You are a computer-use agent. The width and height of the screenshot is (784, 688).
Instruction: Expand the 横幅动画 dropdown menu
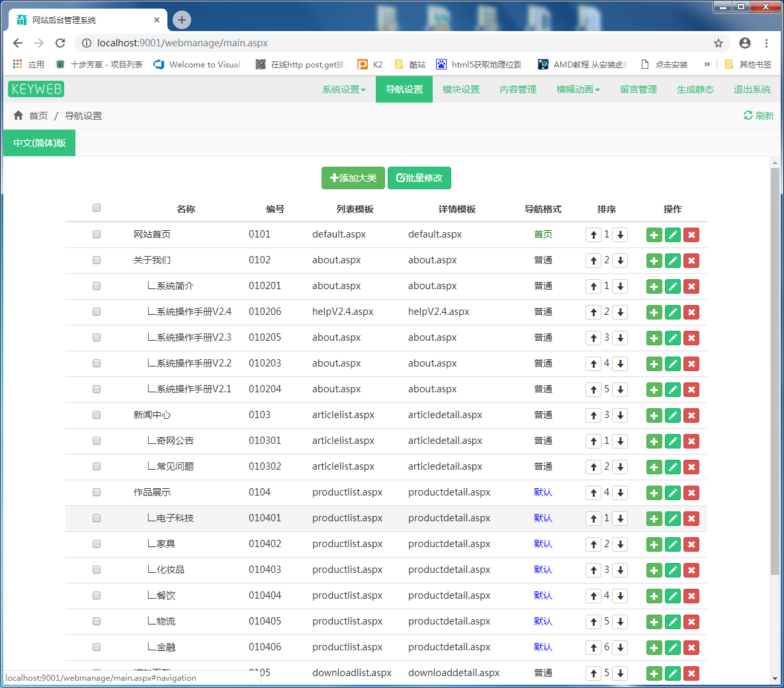coord(578,89)
